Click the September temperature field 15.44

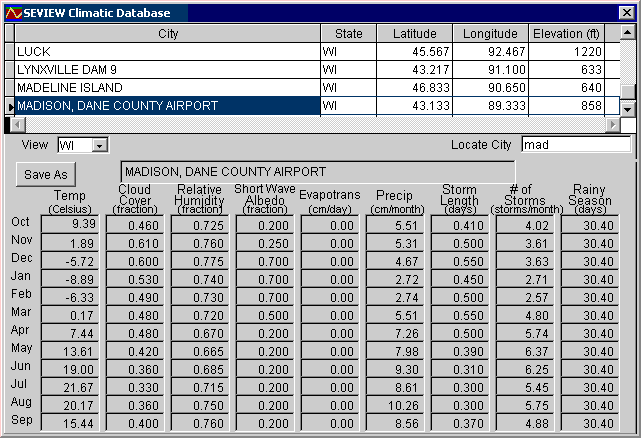(x=70, y=422)
